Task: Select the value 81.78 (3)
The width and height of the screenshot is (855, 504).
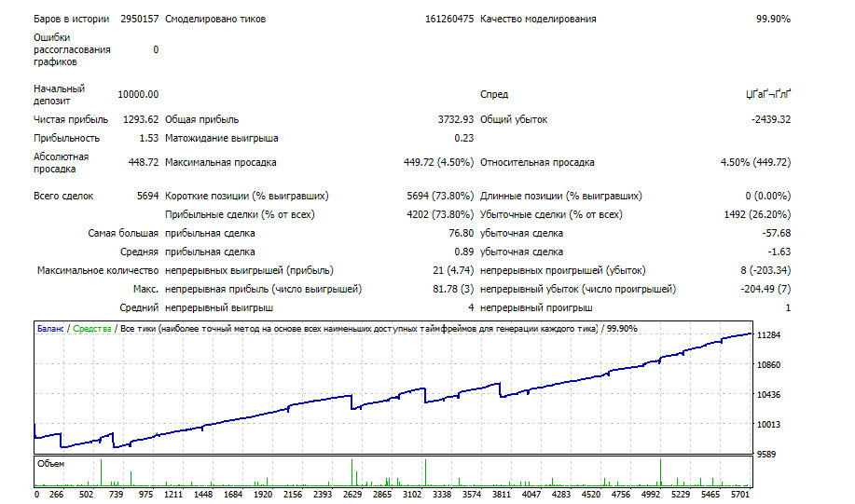Action: [453, 290]
